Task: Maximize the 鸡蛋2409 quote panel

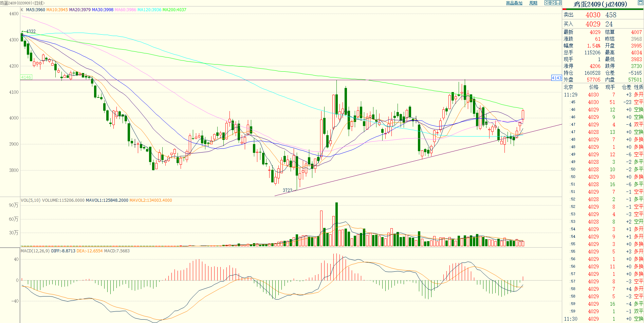Action: point(640,2)
